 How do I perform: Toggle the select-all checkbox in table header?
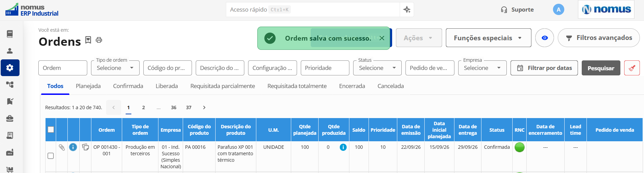coord(51,129)
